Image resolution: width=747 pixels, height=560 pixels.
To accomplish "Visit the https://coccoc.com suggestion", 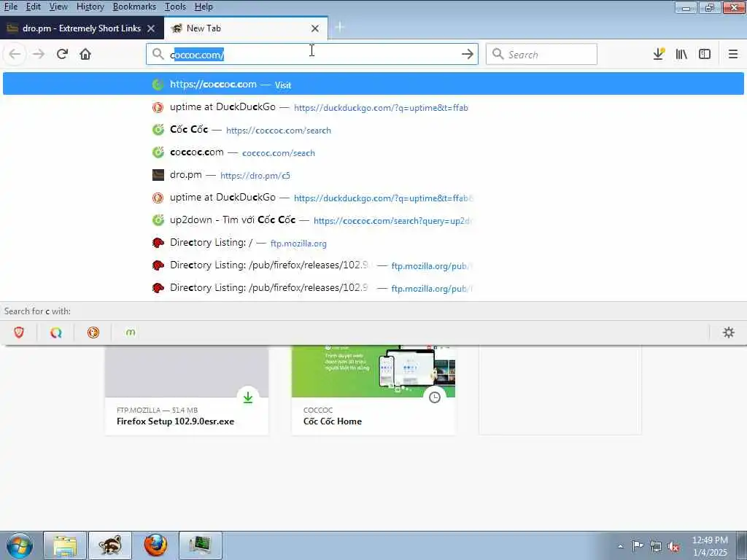I will pyautogui.click(x=373, y=84).
